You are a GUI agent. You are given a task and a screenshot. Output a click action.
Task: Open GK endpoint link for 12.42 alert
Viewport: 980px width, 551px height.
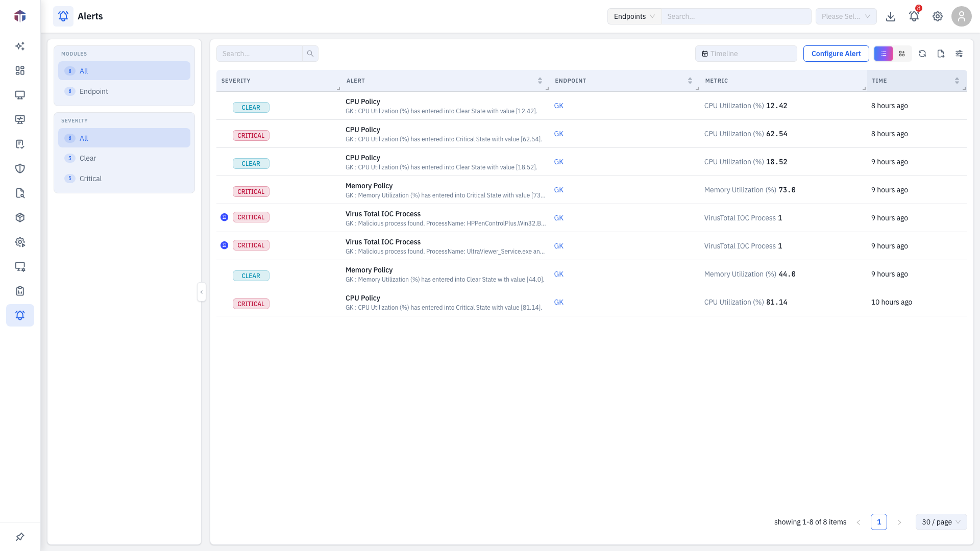[559, 106]
